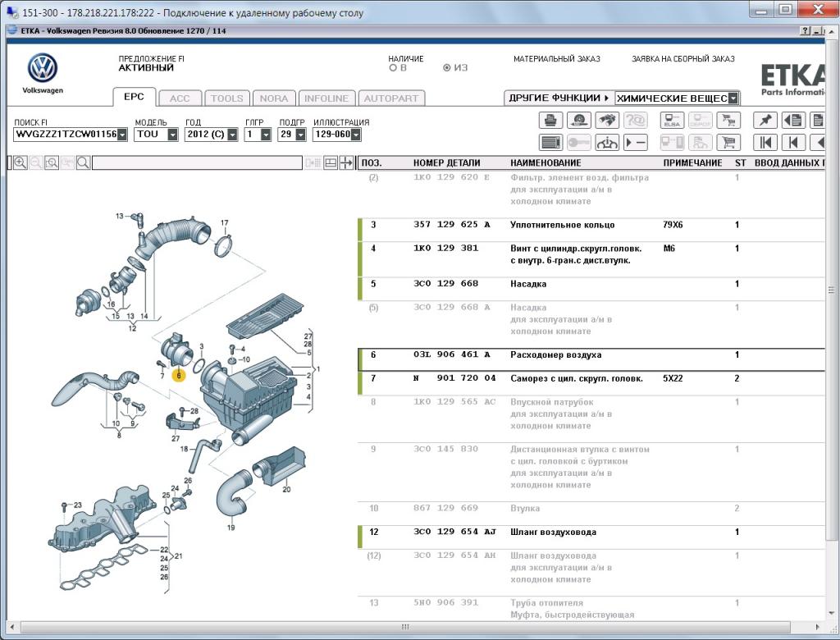
Task: Click the information icon with curved arrows
Action: (607, 143)
